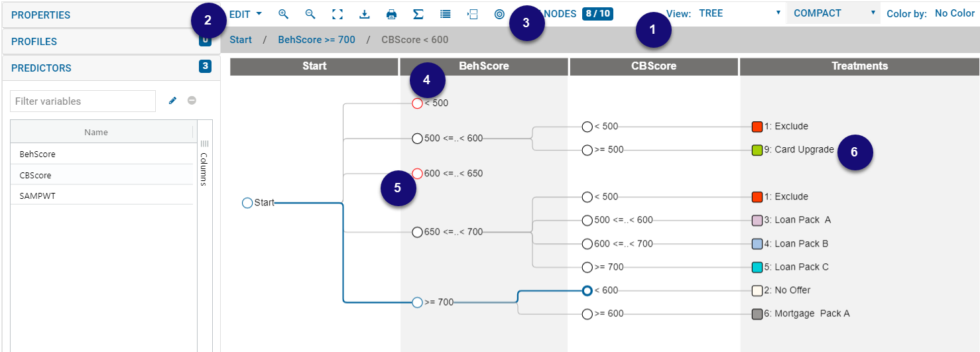
Task: Print the tree using printer icon
Action: tap(391, 14)
